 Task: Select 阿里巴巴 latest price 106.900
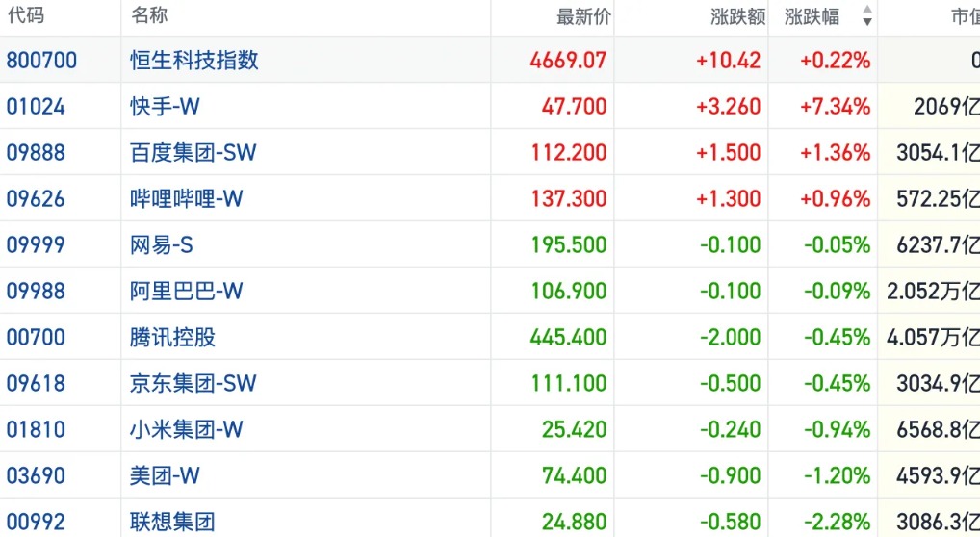pyautogui.click(x=569, y=291)
